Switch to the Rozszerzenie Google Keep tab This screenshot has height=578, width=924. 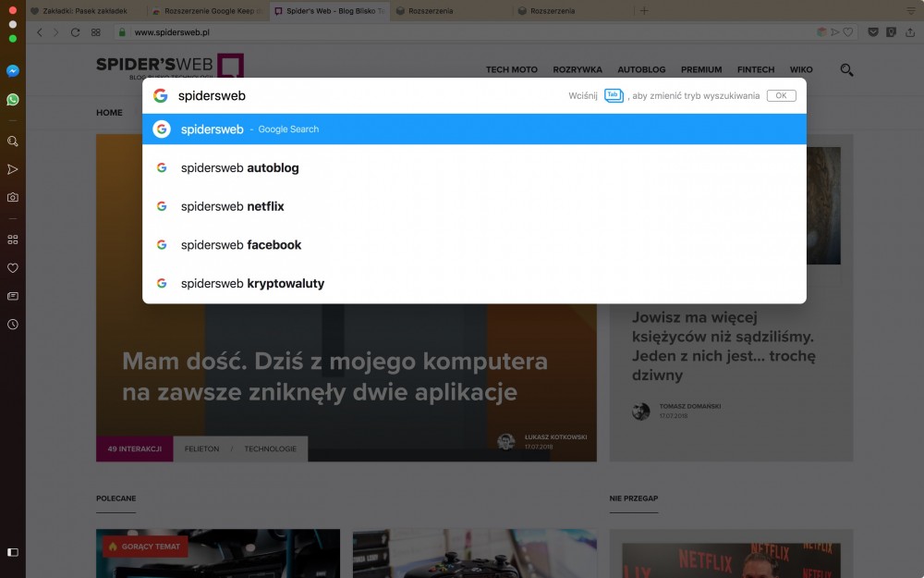pos(207,10)
